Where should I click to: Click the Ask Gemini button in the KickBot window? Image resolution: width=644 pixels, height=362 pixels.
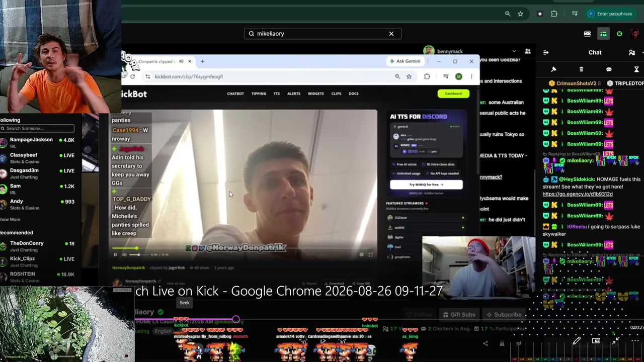point(405,61)
